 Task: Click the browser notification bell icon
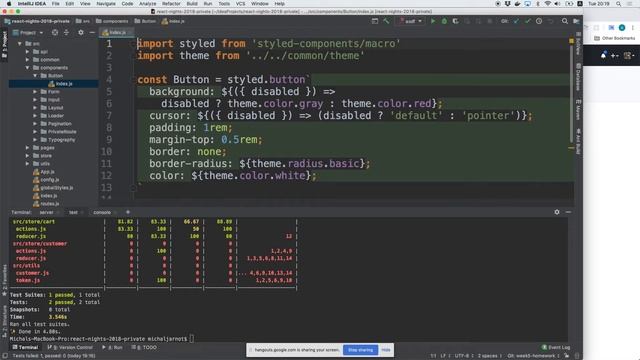tap(603, 55)
